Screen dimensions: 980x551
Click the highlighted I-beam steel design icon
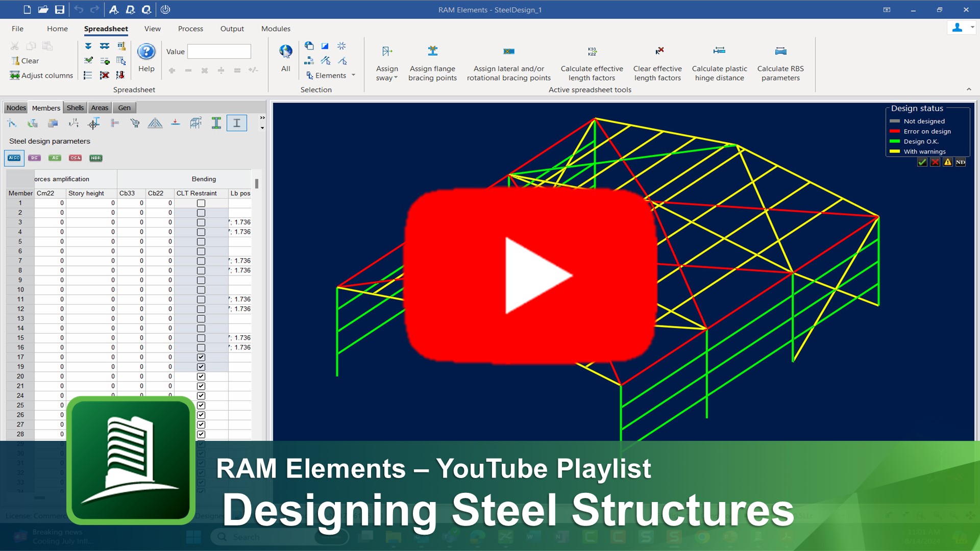pos(237,123)
